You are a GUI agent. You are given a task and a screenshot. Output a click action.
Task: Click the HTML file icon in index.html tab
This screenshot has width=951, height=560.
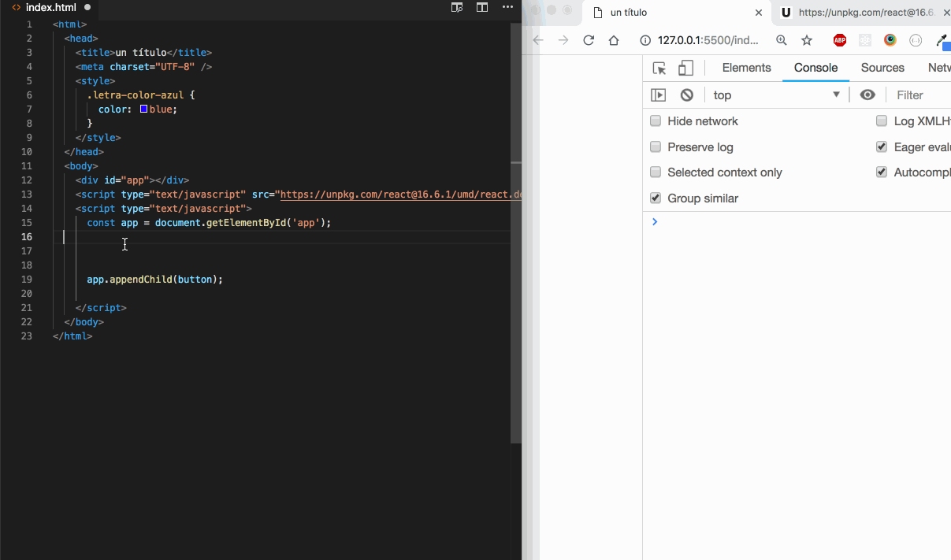[x=17, y=7]
